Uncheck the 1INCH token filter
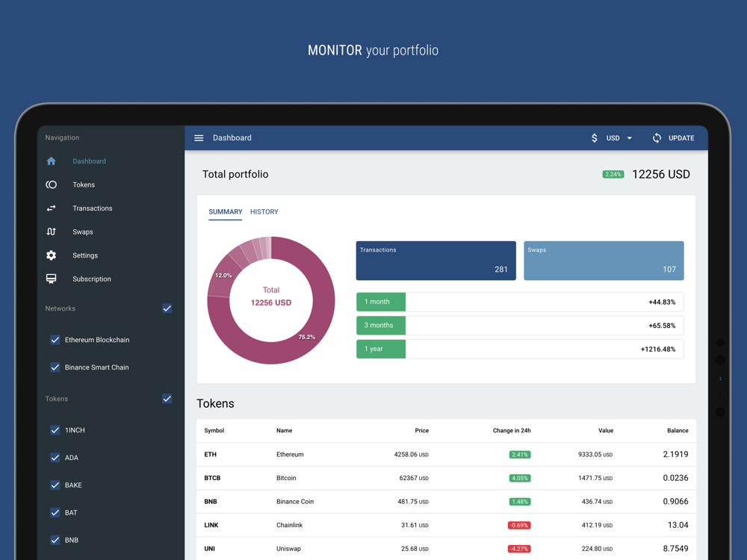Viewport: 747px width, 560px height. click(55, 431)
